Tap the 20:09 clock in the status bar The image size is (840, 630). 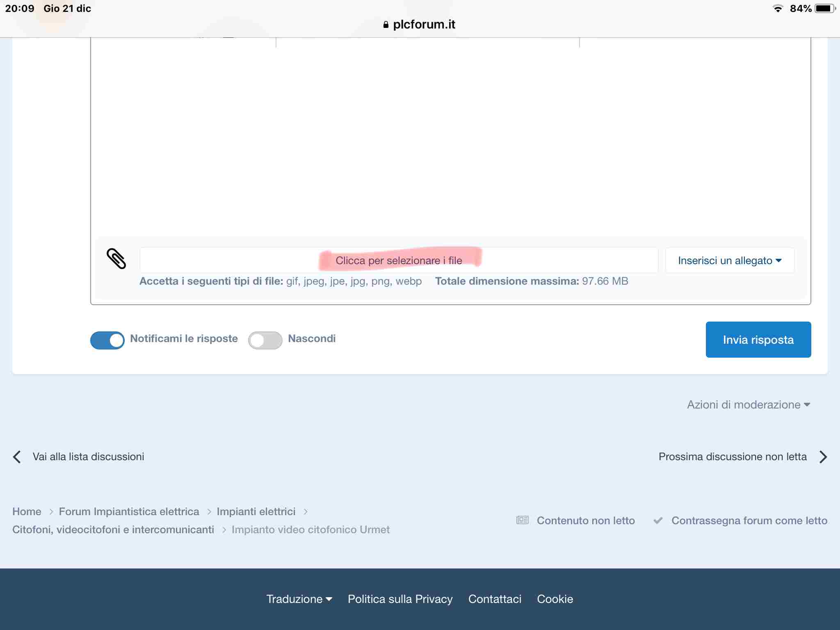tap(20, 9)
